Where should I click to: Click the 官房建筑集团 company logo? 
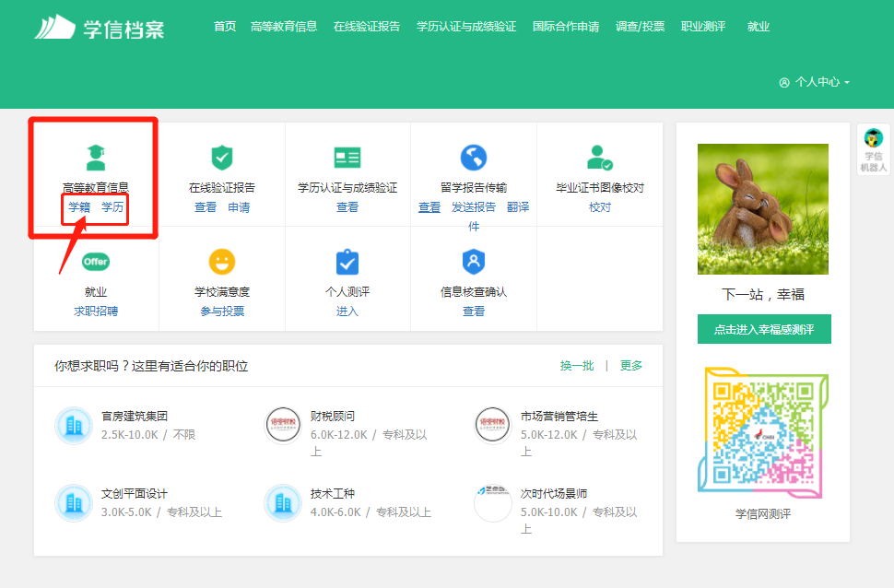(x=74, y=426)
